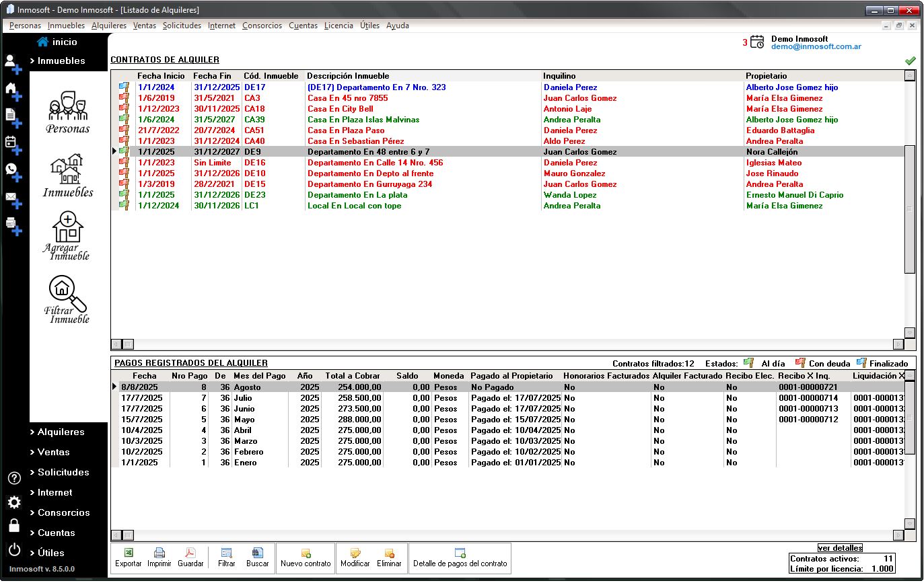This screenshot has width=924, height=583.
Task: Click Departamento En Gurruyaga 234 description
Action: coord(369,184)
